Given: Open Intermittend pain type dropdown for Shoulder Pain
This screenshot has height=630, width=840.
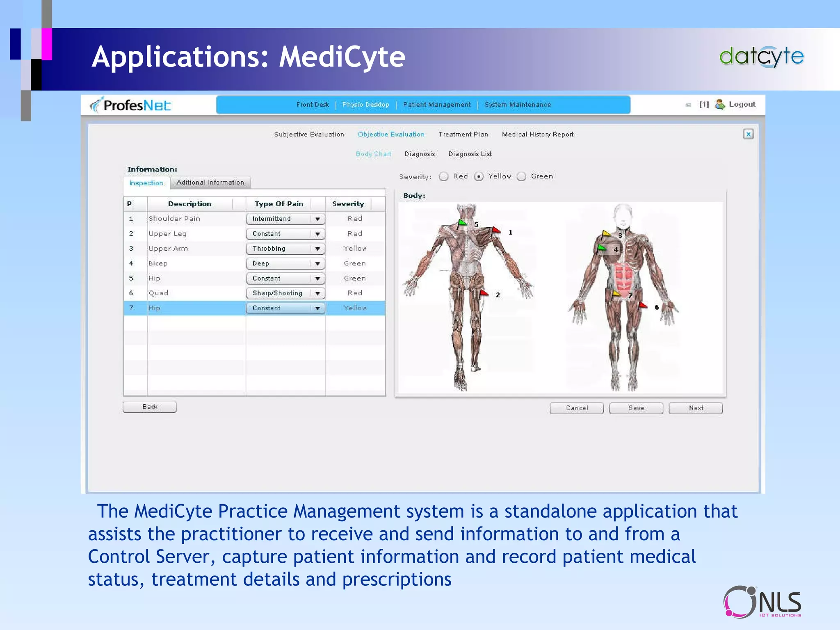Looking at the screenshot, I should (286, 219).
